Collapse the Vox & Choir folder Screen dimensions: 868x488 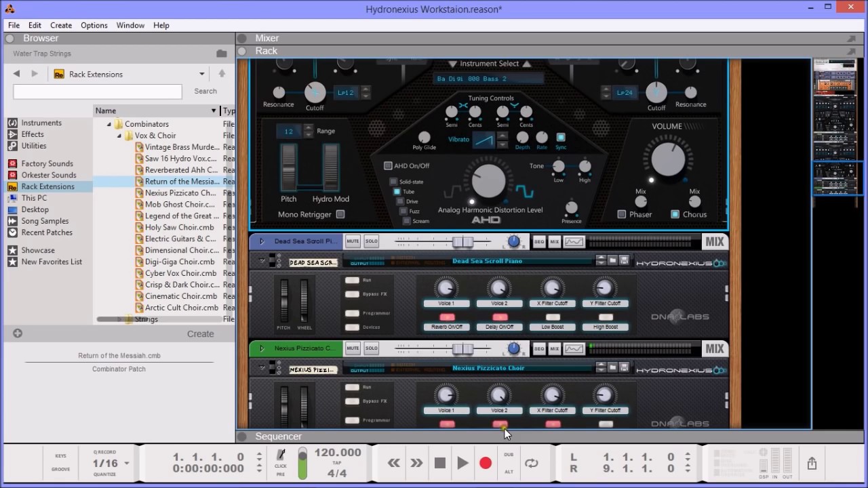click(x=119, y=136)
